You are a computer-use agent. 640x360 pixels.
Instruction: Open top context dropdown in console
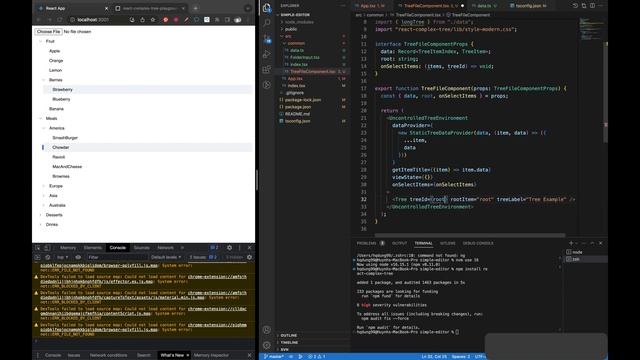[62, 257]
